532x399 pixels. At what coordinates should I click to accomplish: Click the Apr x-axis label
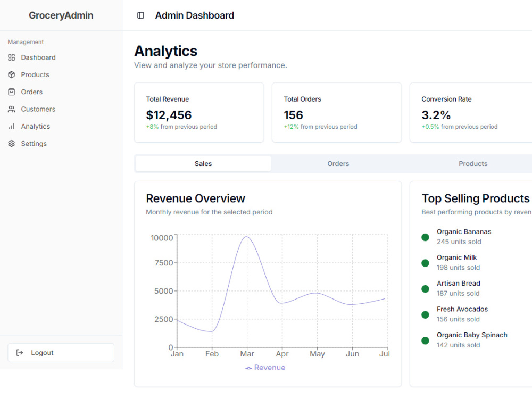282,354
